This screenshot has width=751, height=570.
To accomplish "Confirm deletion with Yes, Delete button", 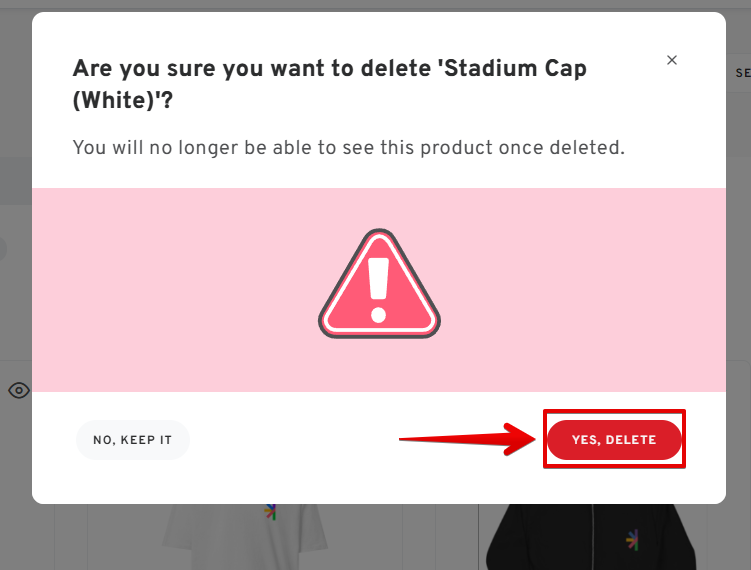I will click(x=614, y=440).
